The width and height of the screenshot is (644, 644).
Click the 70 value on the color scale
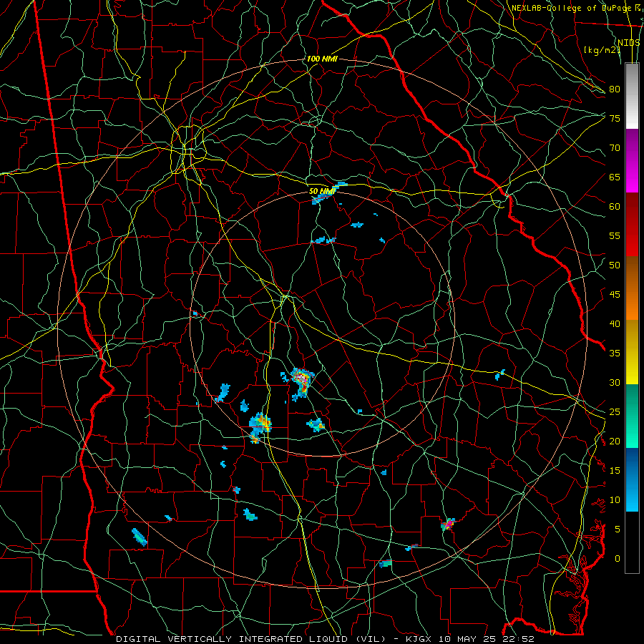click(615, 148)
